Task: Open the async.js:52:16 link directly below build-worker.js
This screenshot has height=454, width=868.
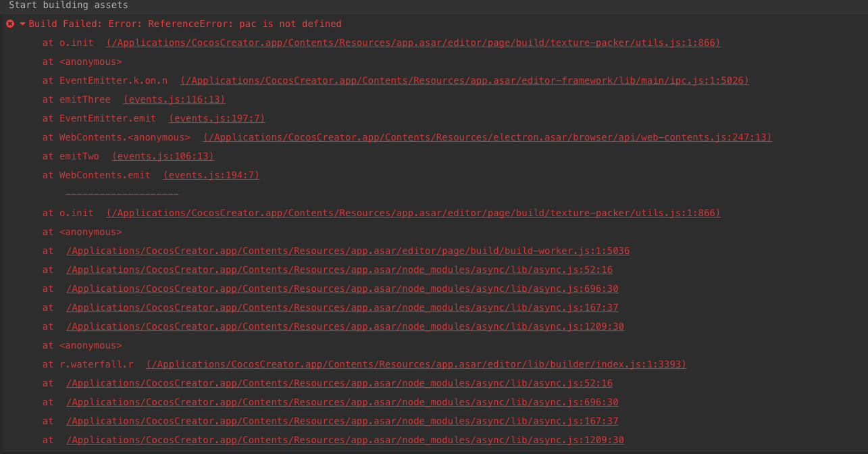Action: [339, 270]
